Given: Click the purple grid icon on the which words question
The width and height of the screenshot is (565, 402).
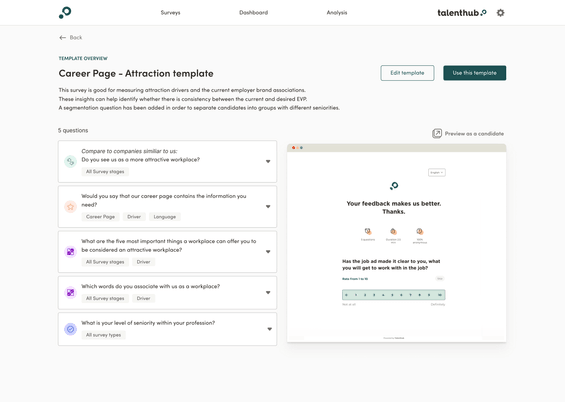Looking at the screenshot, I should click(70, 292).
